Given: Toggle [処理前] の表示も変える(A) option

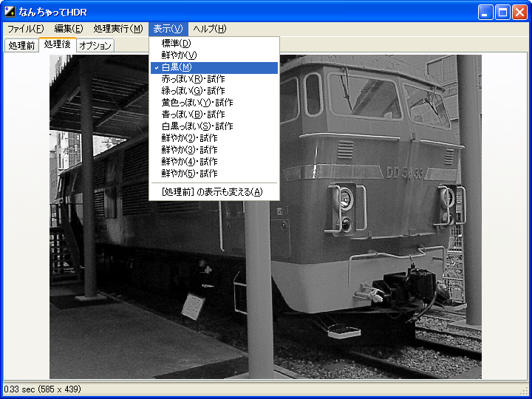Looking at the screenshot, I should click(214, 192).
